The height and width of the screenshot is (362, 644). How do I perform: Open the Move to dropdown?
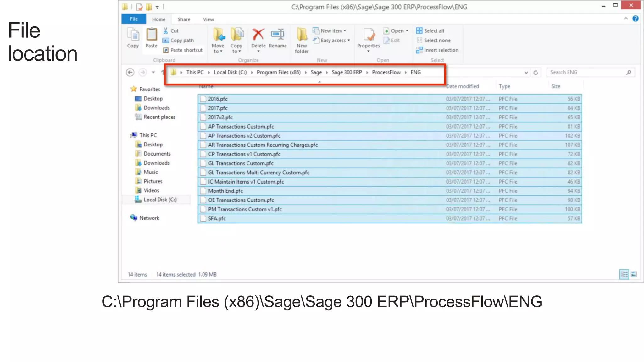(218, 48)
